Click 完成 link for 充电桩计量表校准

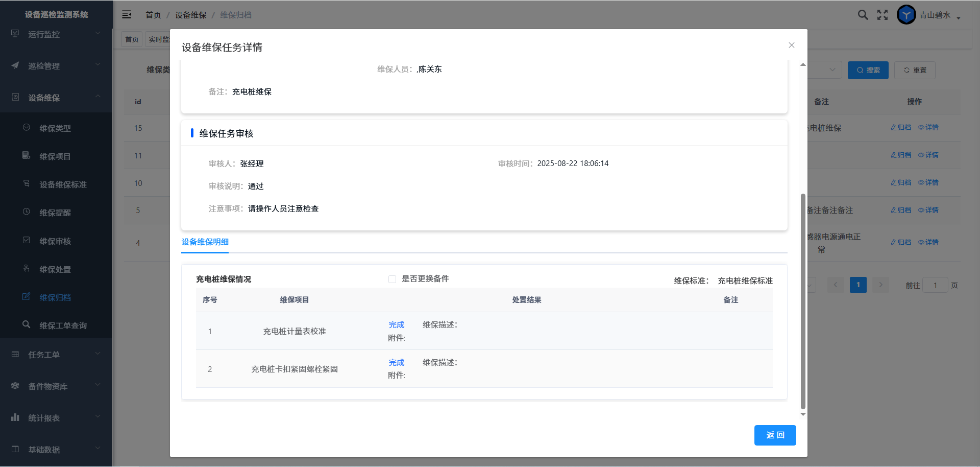pos(396,325)
